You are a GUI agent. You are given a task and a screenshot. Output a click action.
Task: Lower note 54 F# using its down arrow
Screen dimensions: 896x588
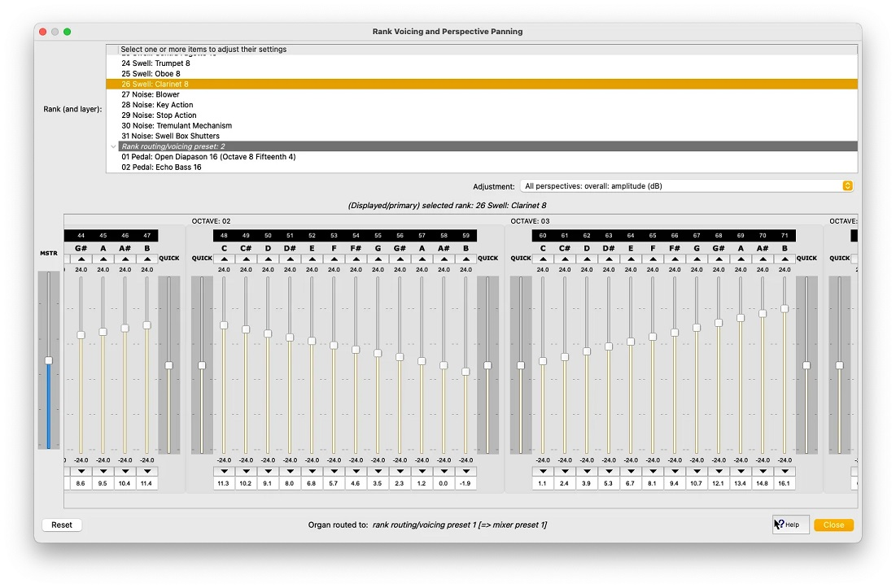(356, 472)
